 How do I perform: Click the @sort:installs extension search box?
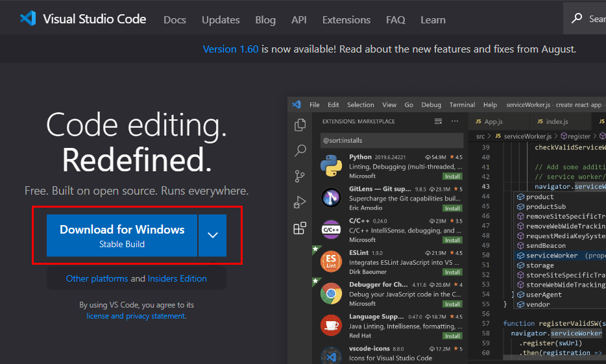(392, 140)
